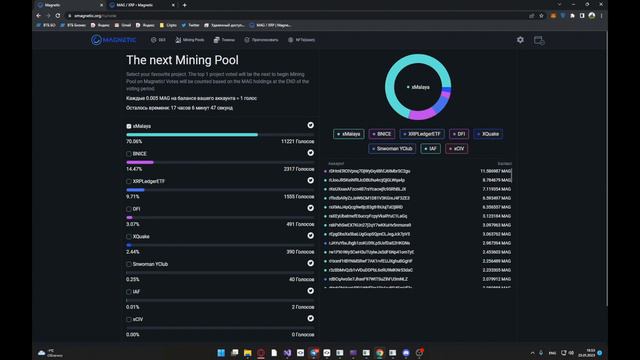Click the Magnetic logo
This screenshot has width=640, height=360.
[113, 40]
